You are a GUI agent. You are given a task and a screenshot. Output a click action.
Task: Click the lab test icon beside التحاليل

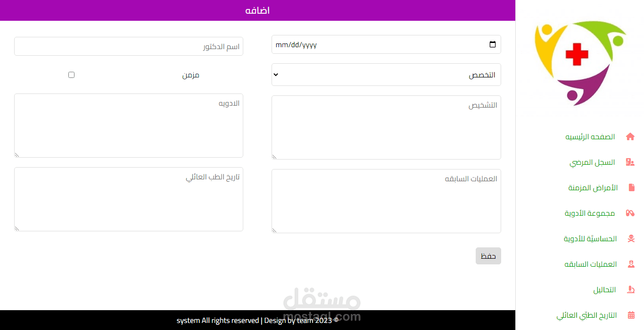point(631,289)
